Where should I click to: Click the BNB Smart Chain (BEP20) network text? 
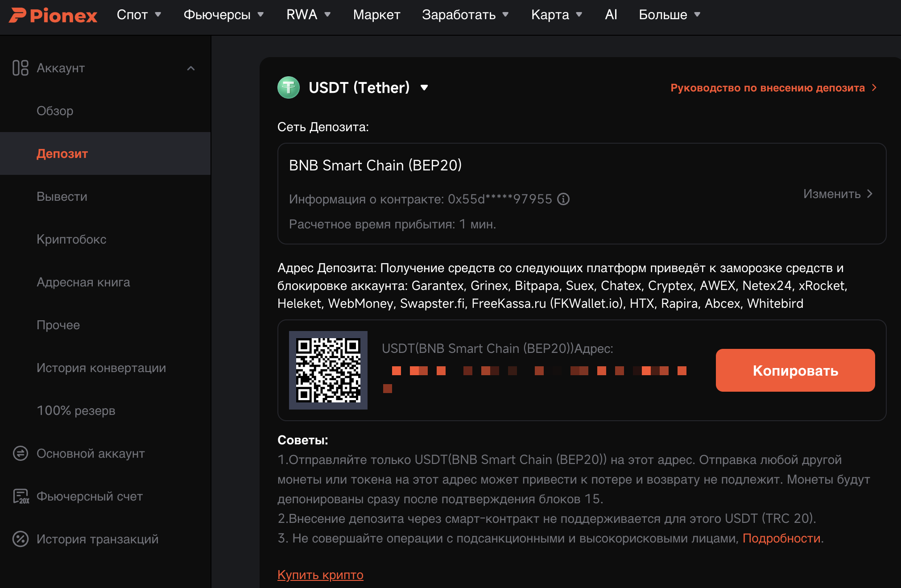[x=375, y=166]
